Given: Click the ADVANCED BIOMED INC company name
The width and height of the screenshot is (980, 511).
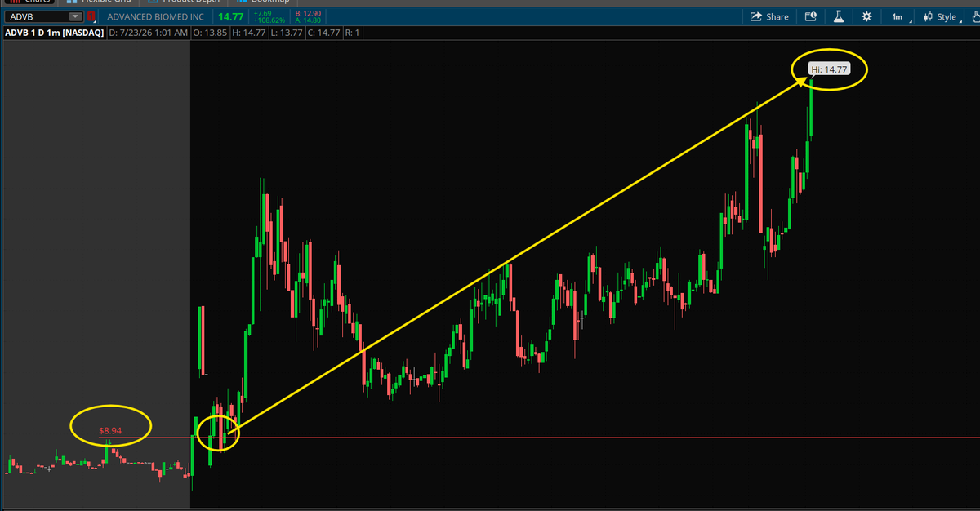Looking at the screenshot, I should click(x=157, y=16).
